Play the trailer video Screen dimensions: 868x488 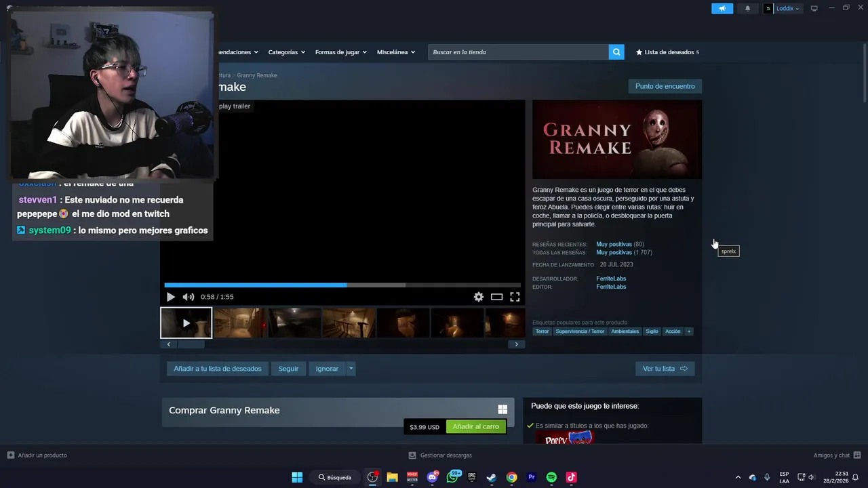tap(170, 297)
